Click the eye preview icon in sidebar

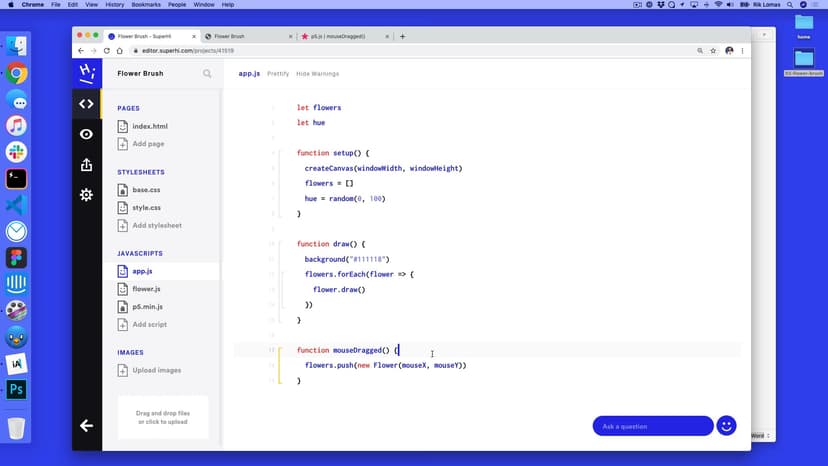pos(86,134)
